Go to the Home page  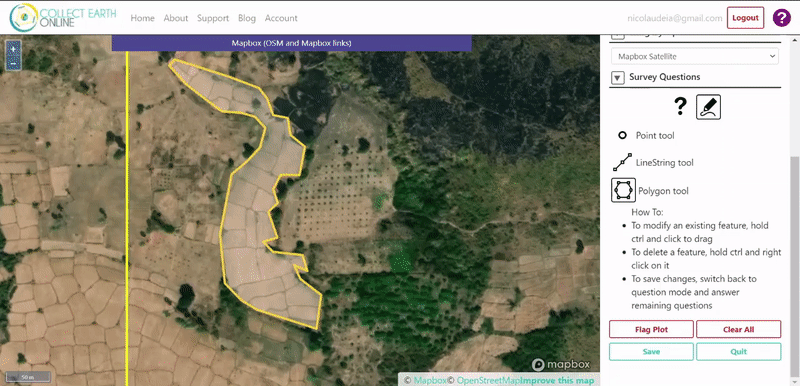[142, 18]
